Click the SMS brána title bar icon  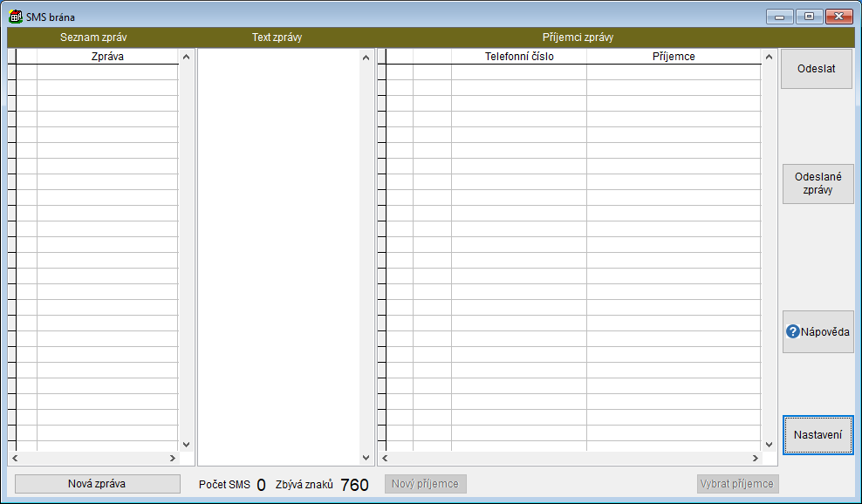[x=16, y=17]
